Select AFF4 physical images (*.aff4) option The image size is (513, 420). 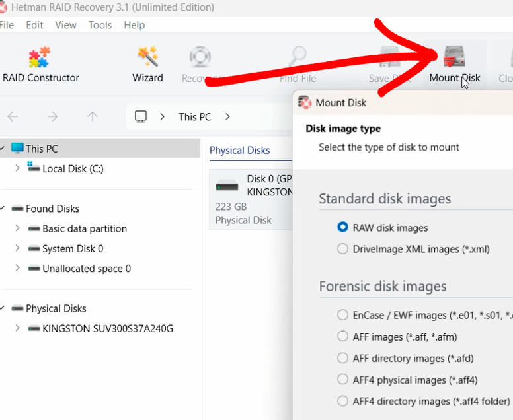pos(342,380)
